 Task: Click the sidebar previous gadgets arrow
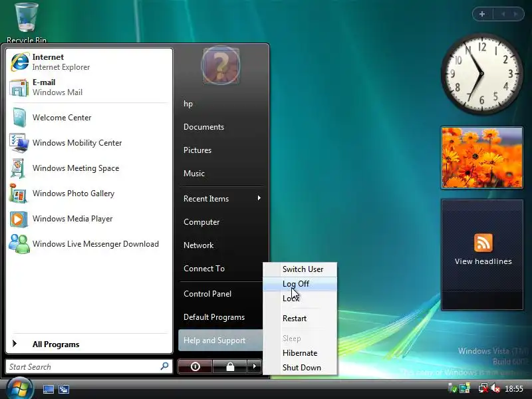click(x=503, y=14)
